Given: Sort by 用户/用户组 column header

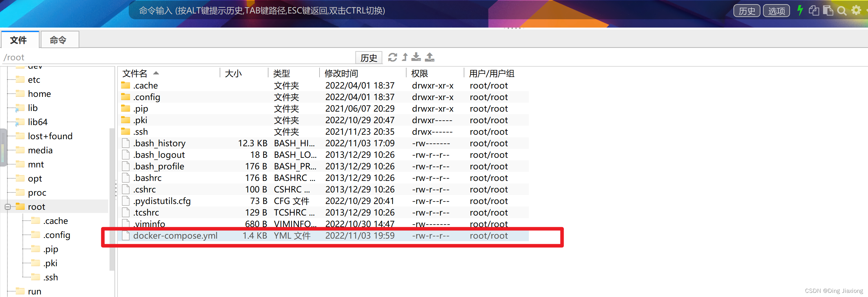Looking at the screenshot, I should pos(491,73).
